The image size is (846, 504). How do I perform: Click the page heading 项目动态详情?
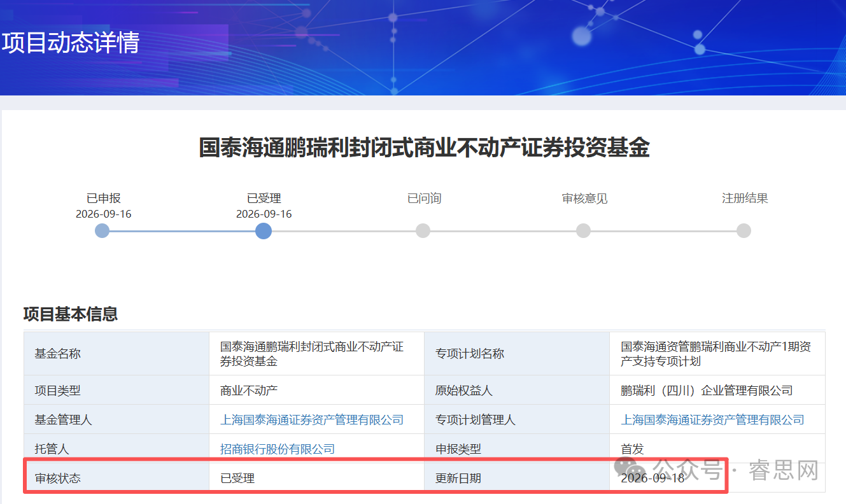coord(71,43)
